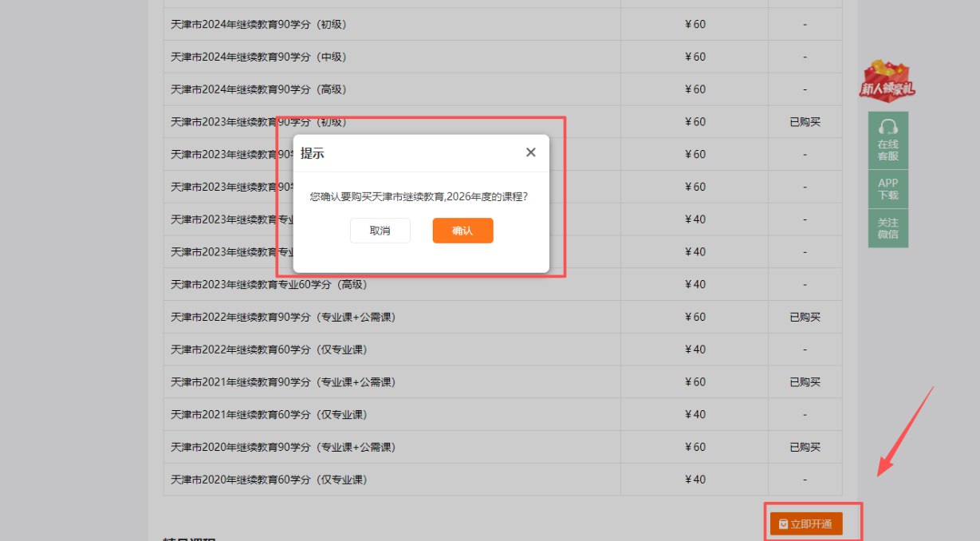
Task: Close the 提示 dialog with the X
Action: [530, 152]
